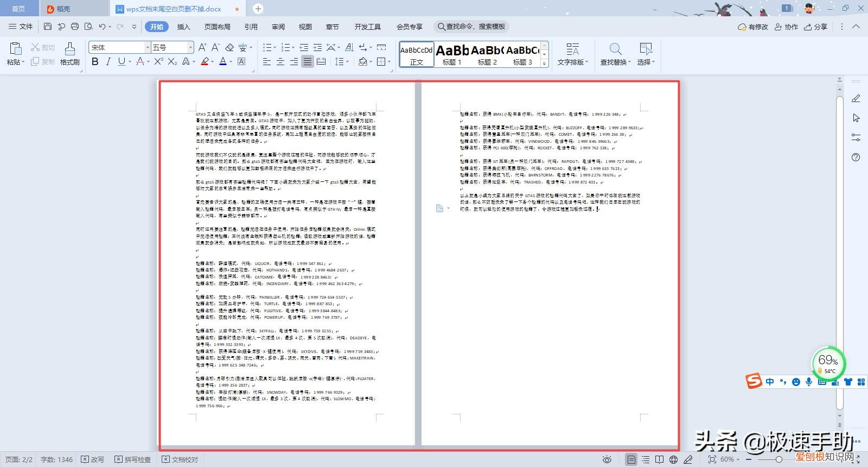Click the Copy (复制) icon
The height and width of the screenshot is (467, 868).
tap(35, 61)
